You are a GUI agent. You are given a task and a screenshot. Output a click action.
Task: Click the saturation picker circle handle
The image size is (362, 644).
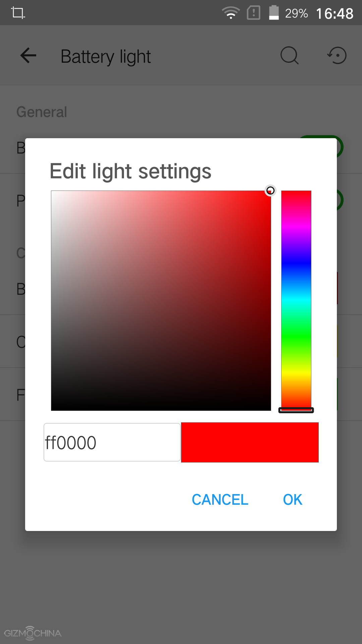coord(270,191)
